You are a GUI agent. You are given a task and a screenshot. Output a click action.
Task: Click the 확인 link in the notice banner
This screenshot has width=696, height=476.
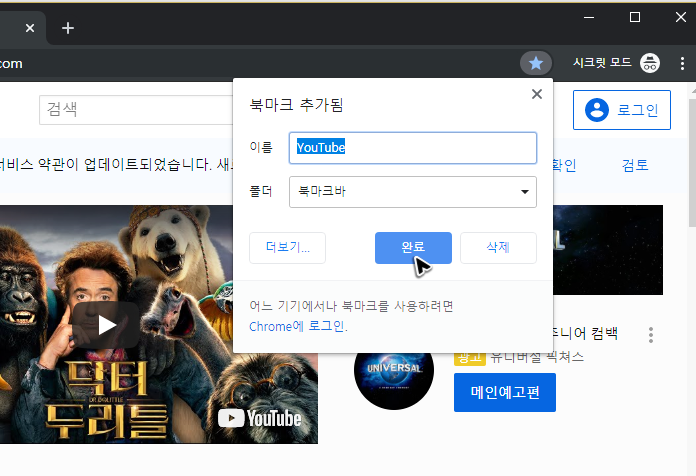(564, 165)
